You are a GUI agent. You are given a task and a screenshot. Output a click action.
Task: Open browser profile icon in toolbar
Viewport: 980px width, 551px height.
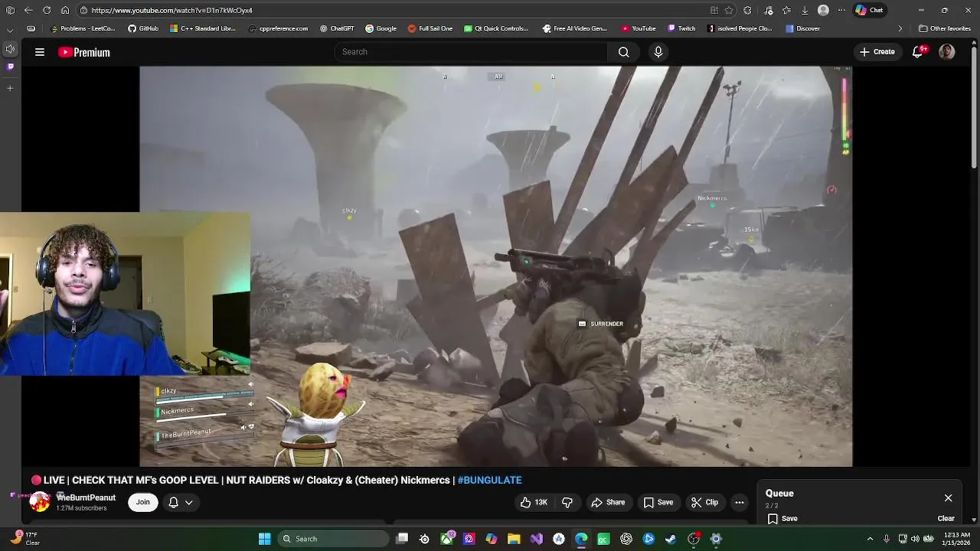823,10
